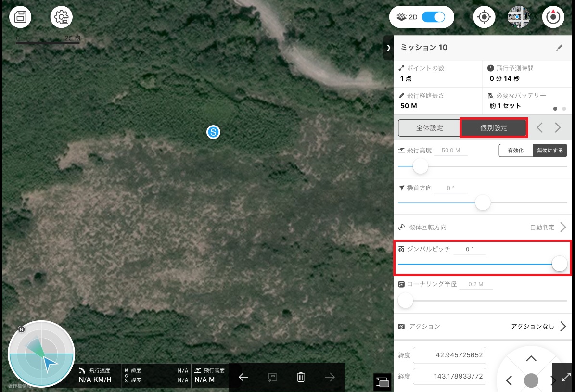Edit mission name with the pencil icon

click(x=559, y=48)
